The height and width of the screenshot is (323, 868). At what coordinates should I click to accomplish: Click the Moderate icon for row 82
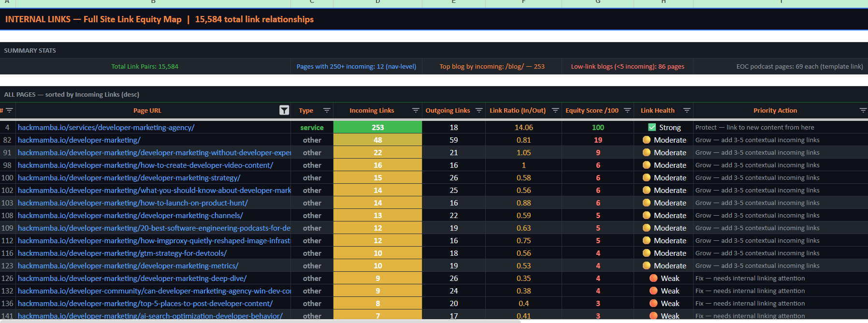pos(647,140)
